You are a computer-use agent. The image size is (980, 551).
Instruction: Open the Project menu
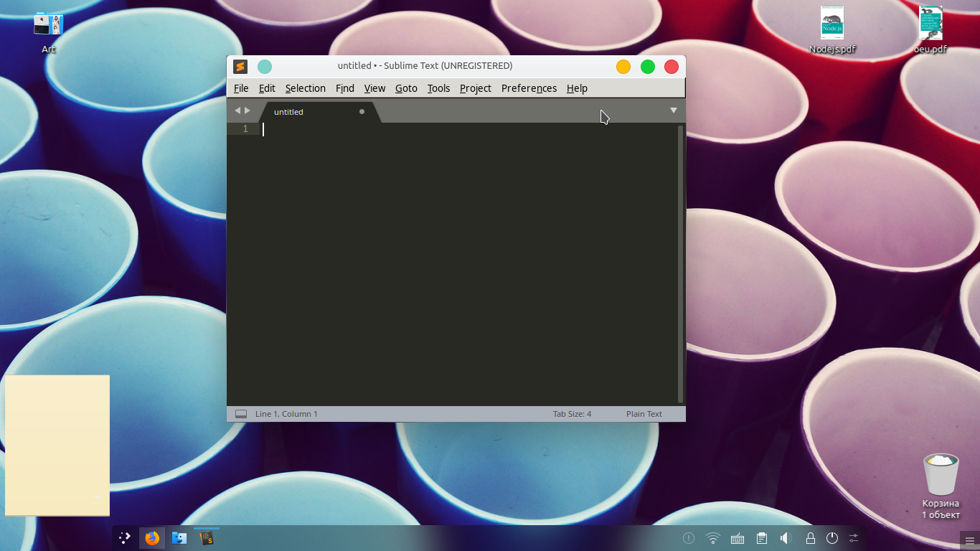[476, 88]
